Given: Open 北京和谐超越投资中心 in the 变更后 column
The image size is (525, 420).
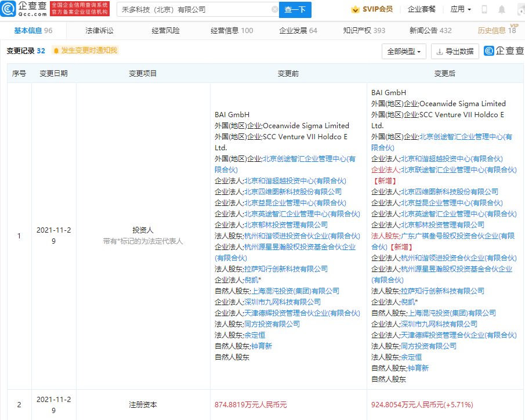Looking at the screenshot, I should (452, 159).
